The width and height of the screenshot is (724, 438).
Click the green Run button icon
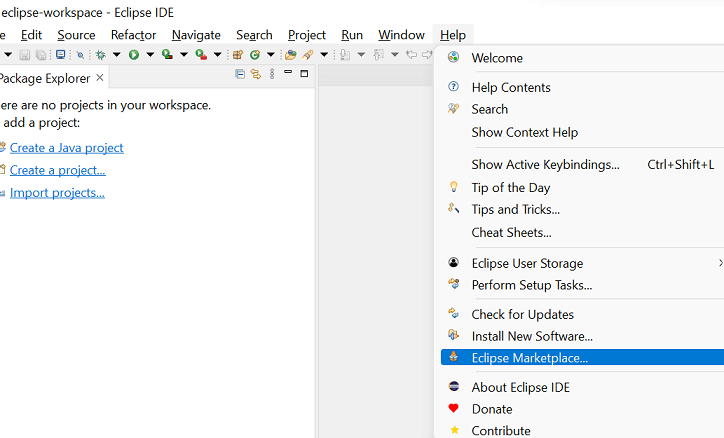[x=134, y=55]
